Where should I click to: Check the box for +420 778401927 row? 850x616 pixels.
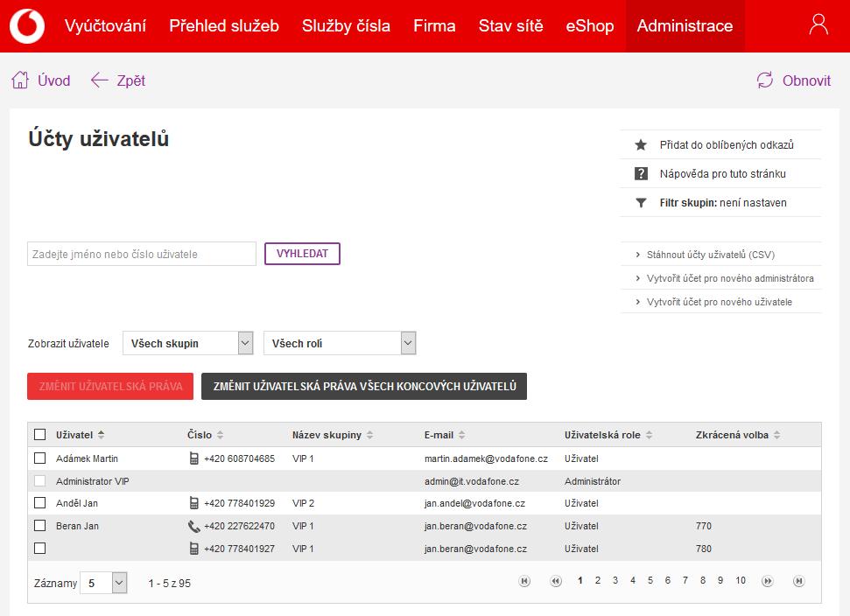(x=39, y=548)
